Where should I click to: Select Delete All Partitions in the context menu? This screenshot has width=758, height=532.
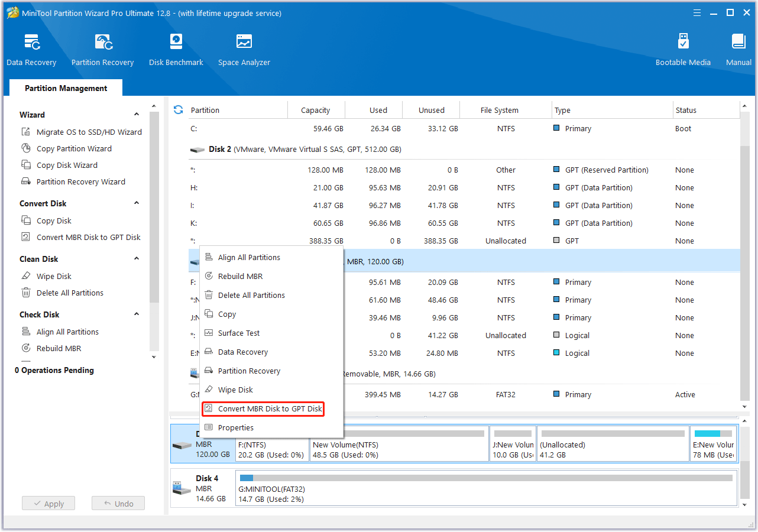[271, 295]
